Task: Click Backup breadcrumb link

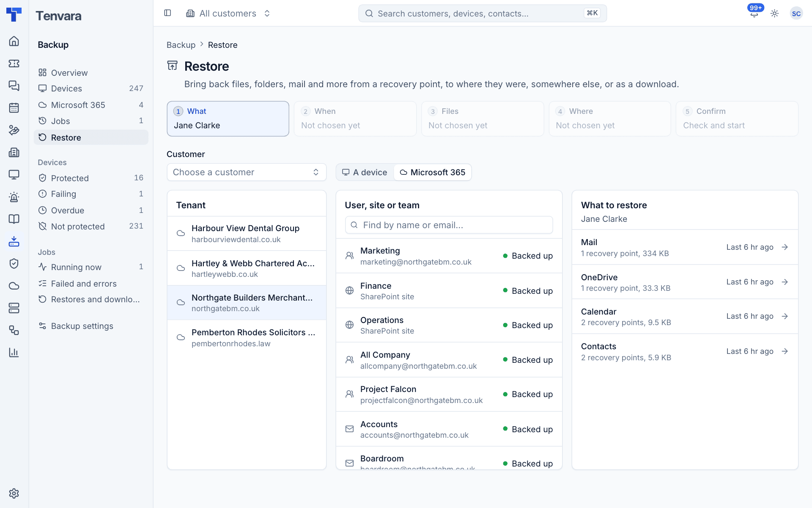Action: pos(181,45)
